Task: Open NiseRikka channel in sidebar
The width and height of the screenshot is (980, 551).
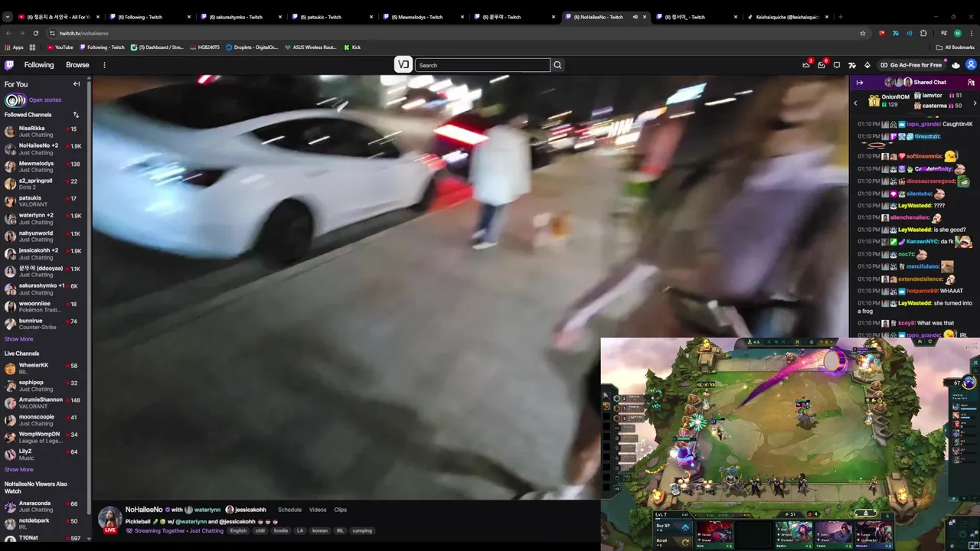Action: tap(44, 131)
